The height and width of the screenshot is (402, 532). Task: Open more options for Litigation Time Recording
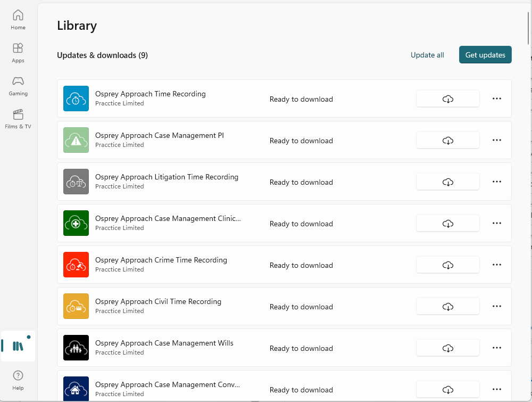pos(497,182)
